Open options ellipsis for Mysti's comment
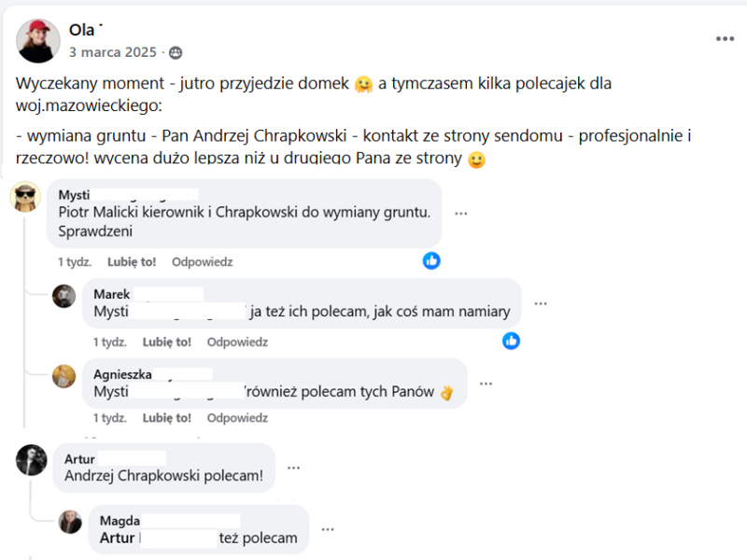747x560 pixels. (460, 214)
